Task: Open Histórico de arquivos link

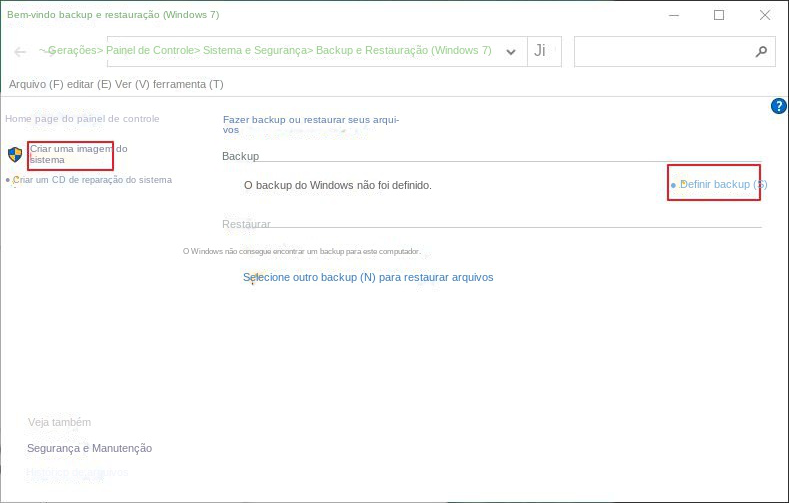Action: tap(77, 472)
